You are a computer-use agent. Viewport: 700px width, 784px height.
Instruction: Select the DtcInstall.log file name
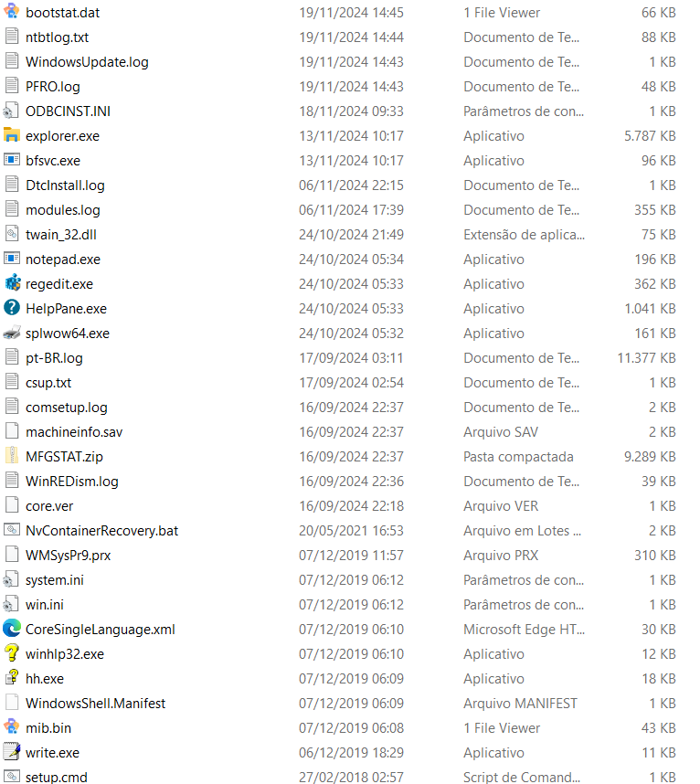(x=65, y=185)
